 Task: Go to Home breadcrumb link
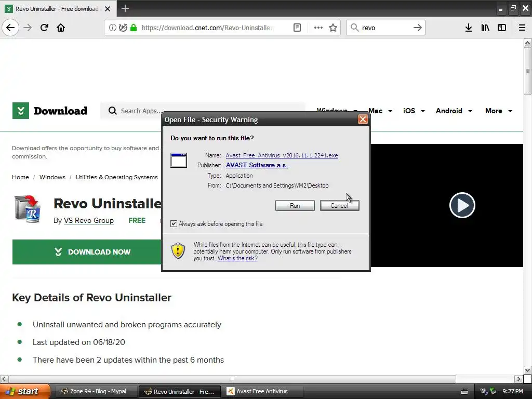tap(20, 177)
